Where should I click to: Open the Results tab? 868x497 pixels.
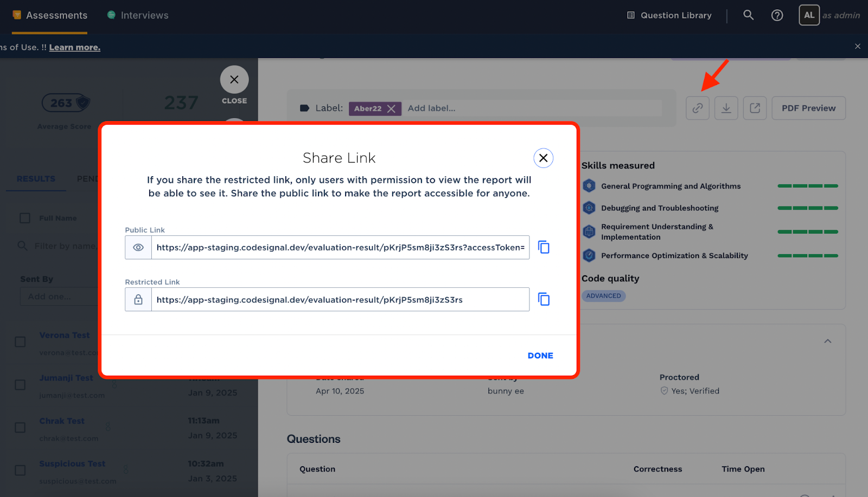click(36, 179)
